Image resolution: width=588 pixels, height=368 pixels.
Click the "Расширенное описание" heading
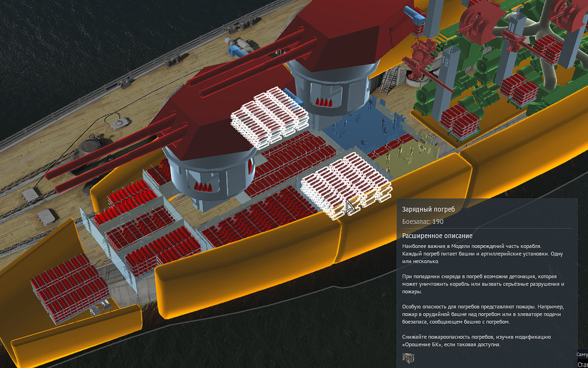(437, 236)
